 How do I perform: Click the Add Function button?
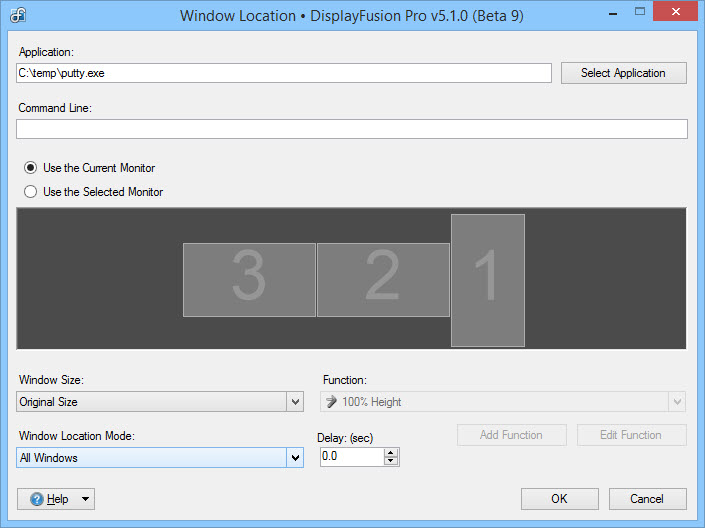coord(512,435)
